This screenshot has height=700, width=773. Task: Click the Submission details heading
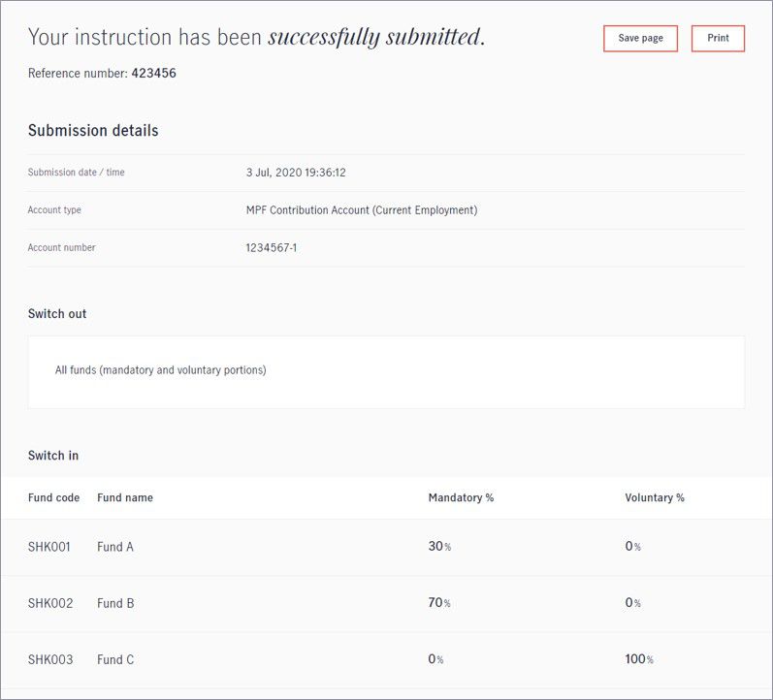(93, 130)
